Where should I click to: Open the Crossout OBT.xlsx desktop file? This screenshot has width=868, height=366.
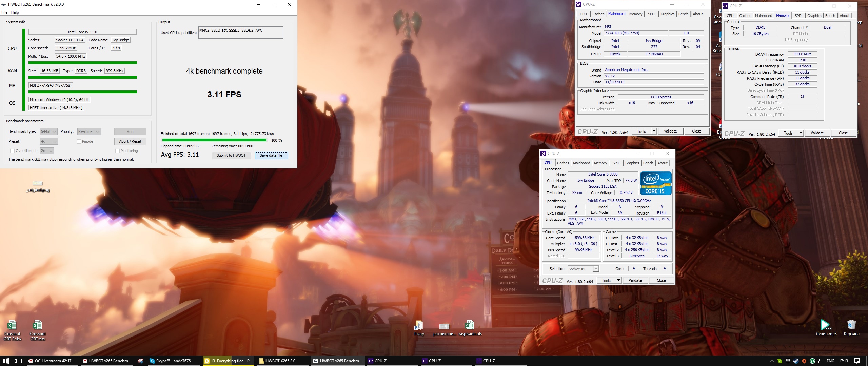(x=38, y=330)
